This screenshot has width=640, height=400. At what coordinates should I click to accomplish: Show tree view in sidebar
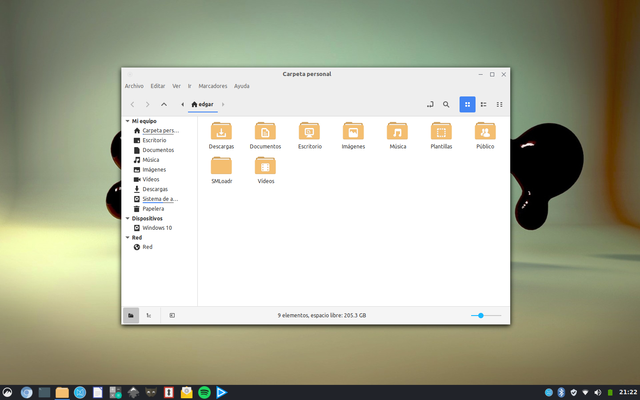click(x=149, y=315)
